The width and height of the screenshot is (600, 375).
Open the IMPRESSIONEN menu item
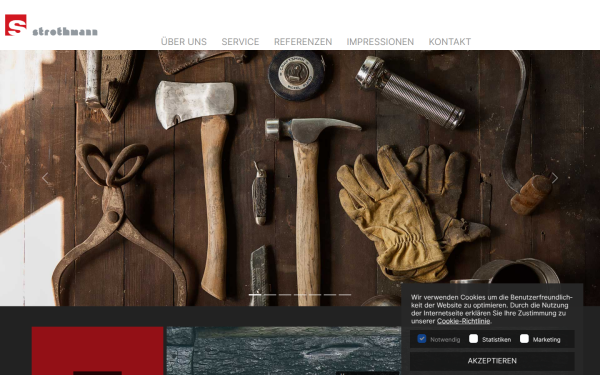coord(380,41)
